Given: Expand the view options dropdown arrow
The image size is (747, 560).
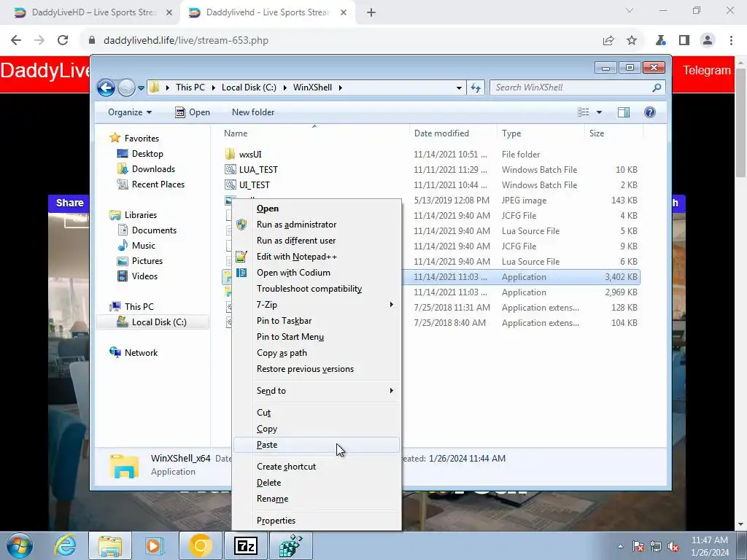Looking at the screenshot, I should (x=600, y=112).
